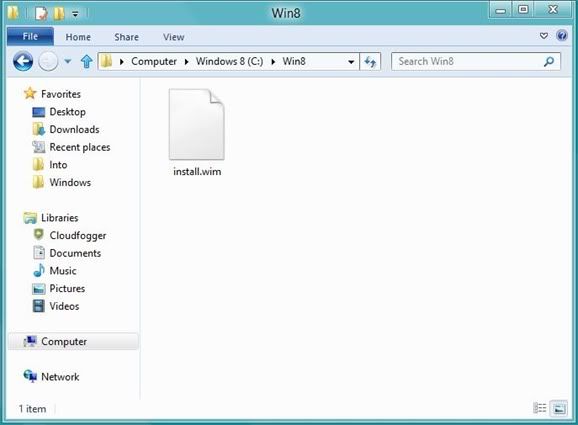The height and width of the screenshot is (425, 578).
Task: Click the folder system icon in the title bar
Action: coord(13,13)
